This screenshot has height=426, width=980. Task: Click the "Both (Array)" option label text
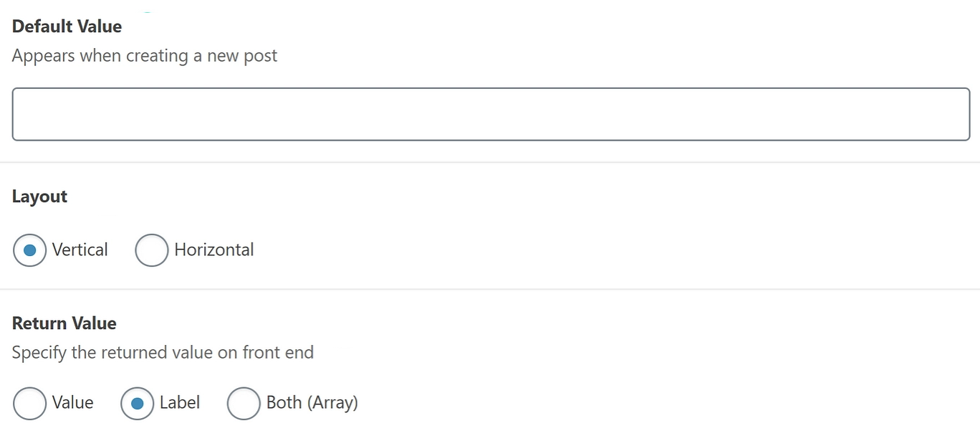click(x=312, y=403)
